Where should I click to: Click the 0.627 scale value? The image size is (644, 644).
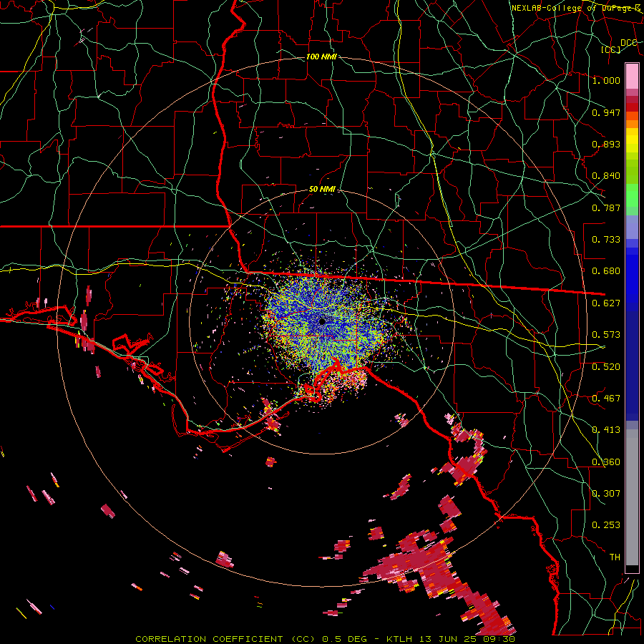pyautogui.click(x=606, y=303)
